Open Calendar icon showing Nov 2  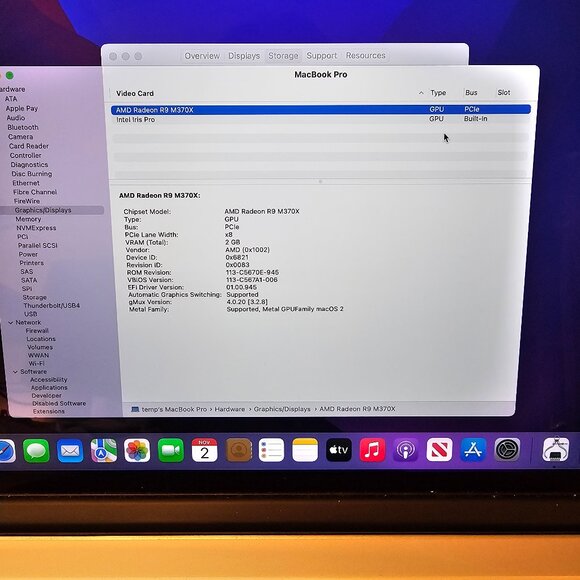[x=205, y=450]
